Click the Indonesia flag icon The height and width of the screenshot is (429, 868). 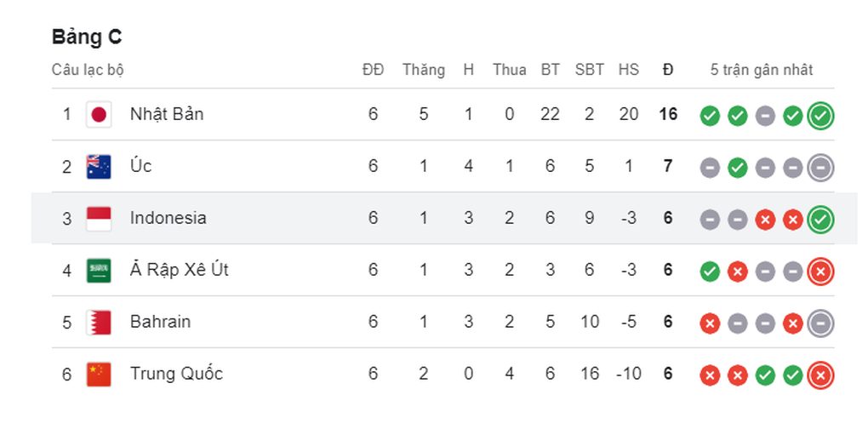[x=99, y=219]
